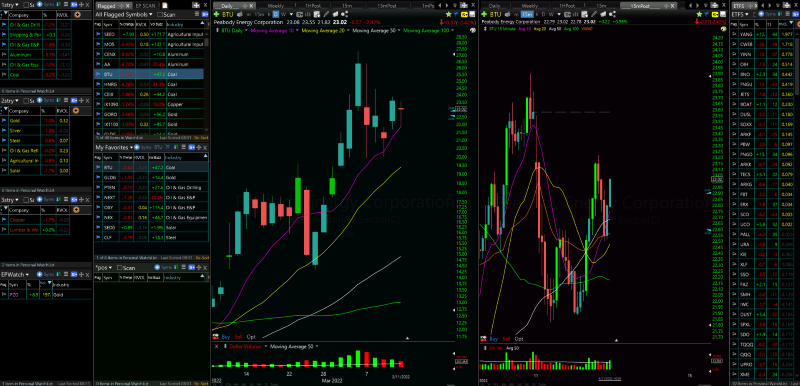Screen dimensions: 800x386
Task: Click the green star favorite icon on the Daily chart
Action: (x=448, y=14)
